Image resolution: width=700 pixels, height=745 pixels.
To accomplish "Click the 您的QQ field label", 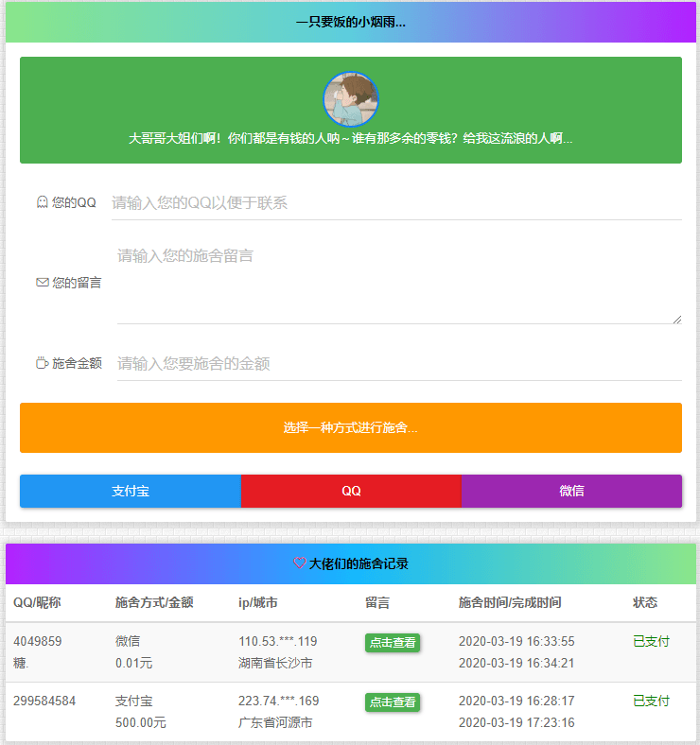I will click(x=74, y=203).
